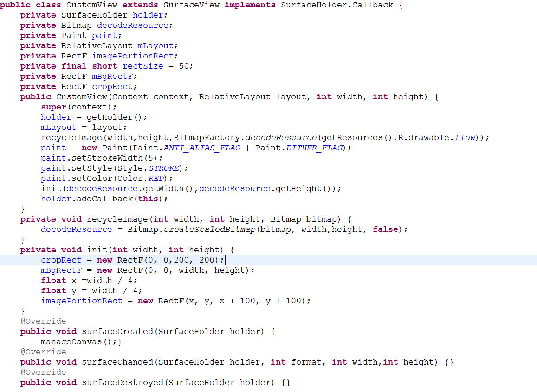Click the 'float y = width / 4;' line
The height and width of the screenshot is (392, 537).
pyautogui.click(x=91, y=291)
